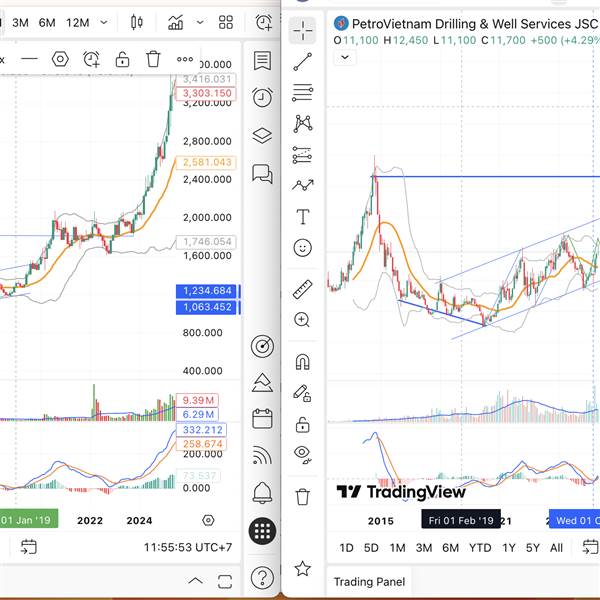The height and width of the screenshot is (600, 600).
Task: Open the object tree layers panel
Action: pos(262,135)
